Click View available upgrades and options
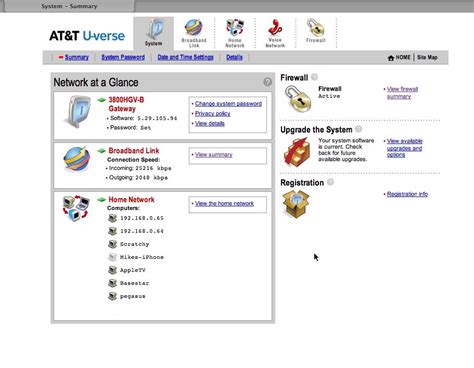Screen dimensions: 474x368 pos(405,148)
